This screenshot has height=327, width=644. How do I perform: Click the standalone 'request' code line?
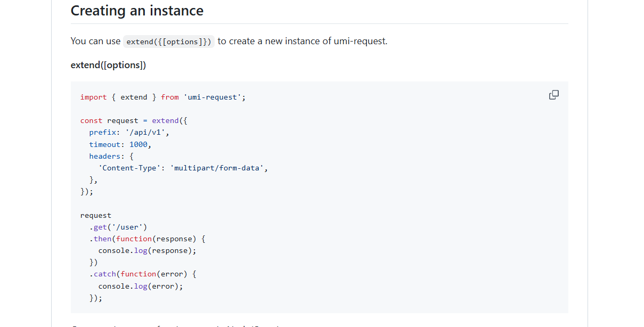(x=96, y=215)
